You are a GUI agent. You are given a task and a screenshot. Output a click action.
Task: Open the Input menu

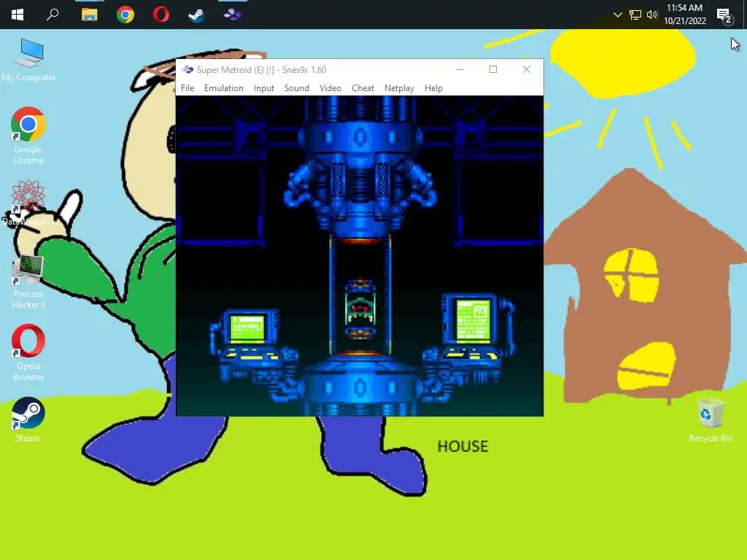pos(263,88)
